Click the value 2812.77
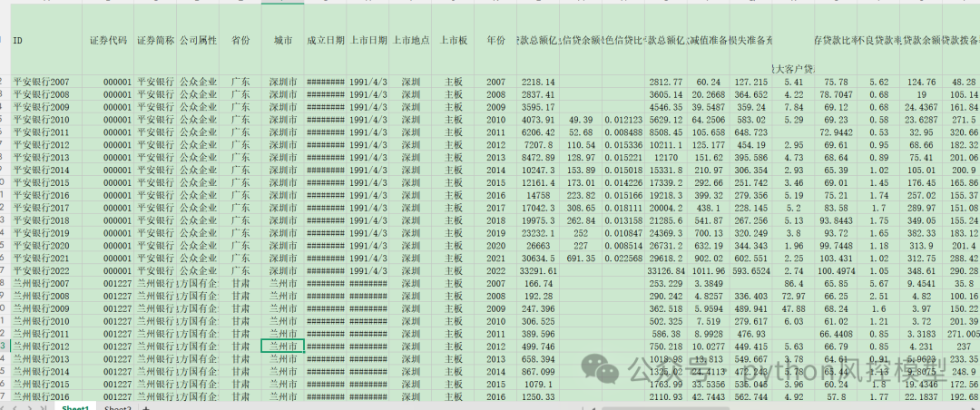The height and width of the screenshot is (410, 980). (x=666, y=82)
